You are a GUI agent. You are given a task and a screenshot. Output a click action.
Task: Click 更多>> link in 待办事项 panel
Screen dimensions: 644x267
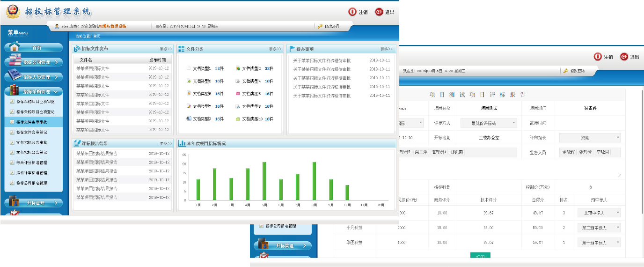coord(387,49)
